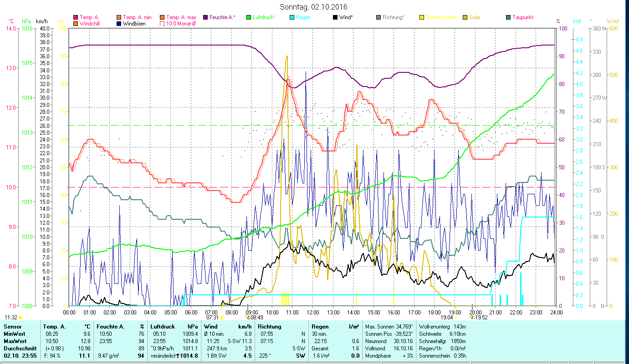Click the Solar legend square
This screenshot has width=629, height=364.
[x=465, y=18]
